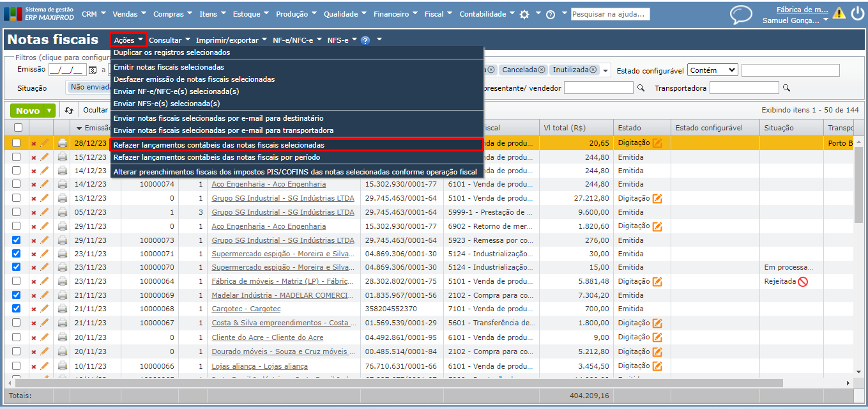Click the Pesquisar na ajuda search field
This screenshot has width=868, height=409.
(610, 14)
